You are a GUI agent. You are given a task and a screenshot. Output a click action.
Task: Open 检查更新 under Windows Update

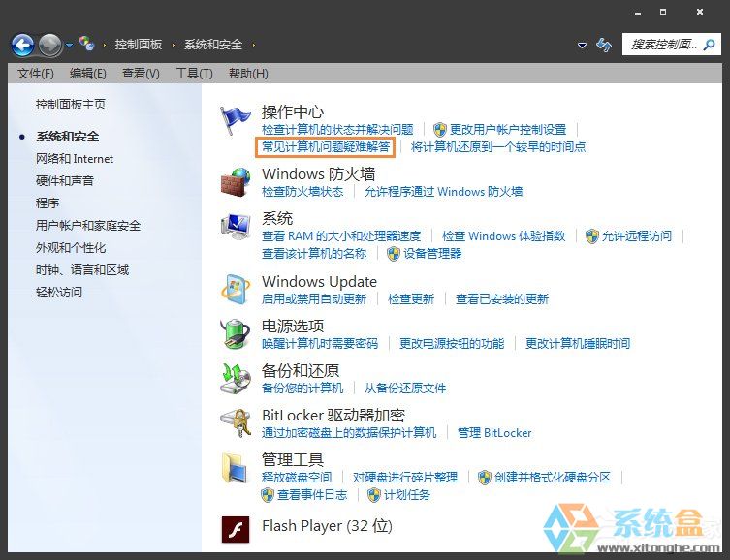click(x=411, y=298)
